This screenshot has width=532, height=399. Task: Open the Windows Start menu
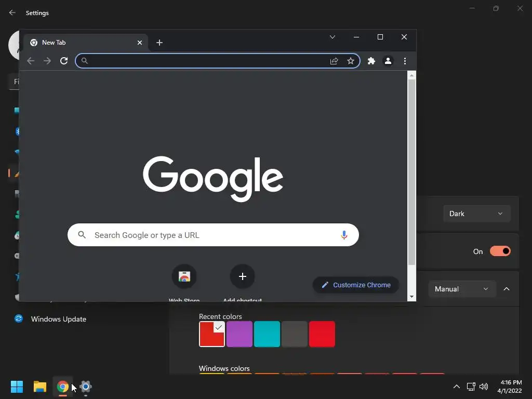click(17, 387)
